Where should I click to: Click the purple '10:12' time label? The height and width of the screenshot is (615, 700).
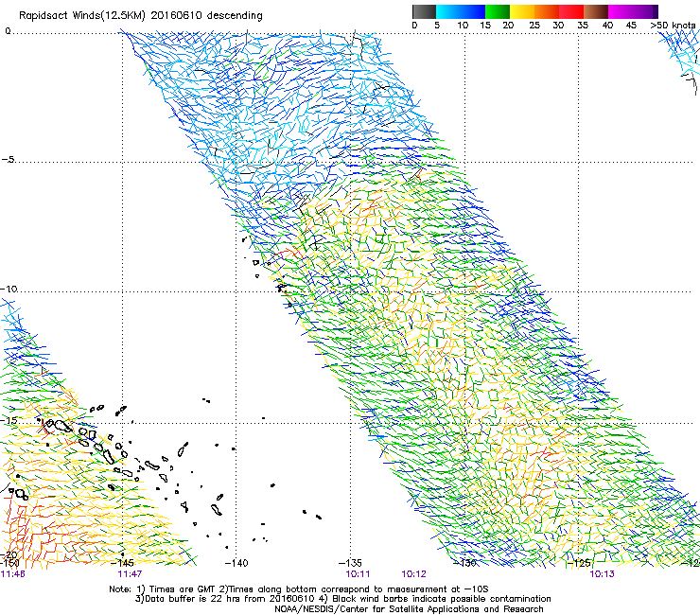(x=413, y=574)
